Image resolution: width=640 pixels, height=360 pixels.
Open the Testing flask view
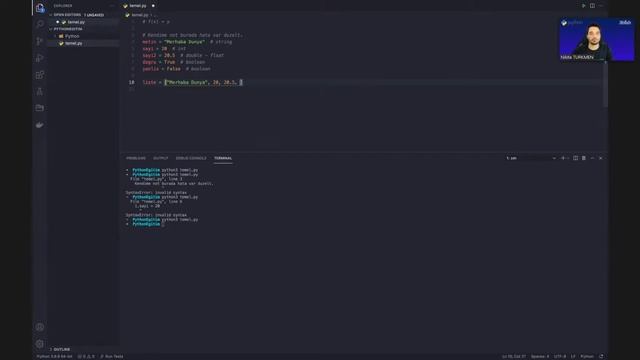point(40,91)
